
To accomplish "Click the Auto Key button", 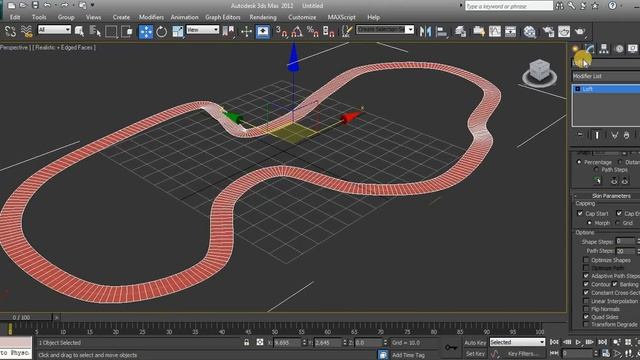I will 476,342.
